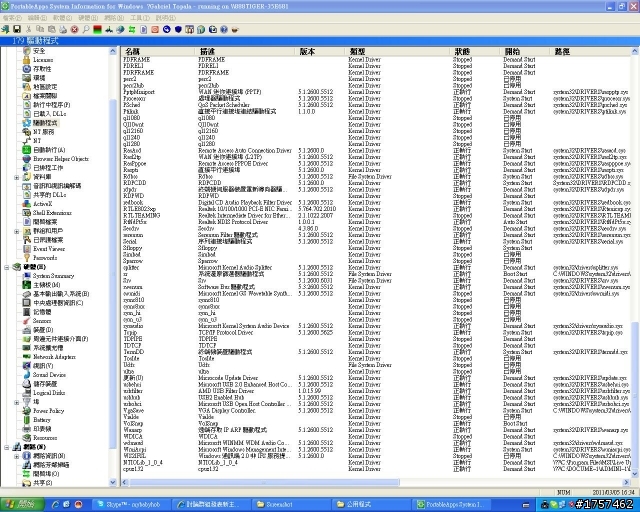Click the scissors cut toolbar icon
This screenshot has width=640, height=512.
(28, 29)
